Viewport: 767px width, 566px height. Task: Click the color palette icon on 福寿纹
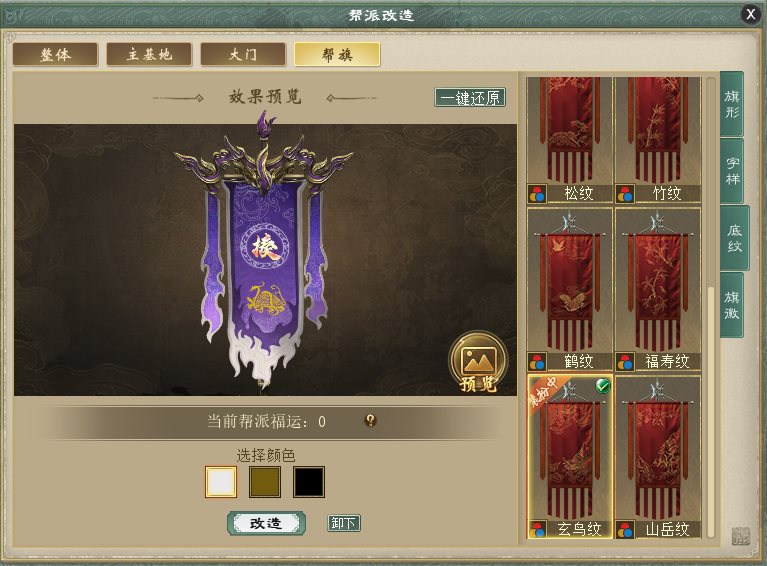(x=625, y=362)
